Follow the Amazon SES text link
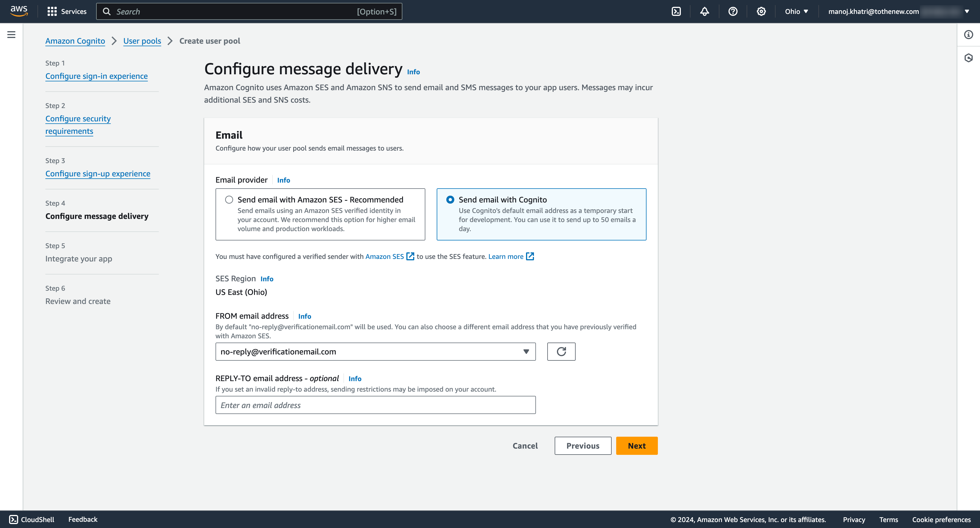This screenshot has height=528, width=980. [385, 256]
